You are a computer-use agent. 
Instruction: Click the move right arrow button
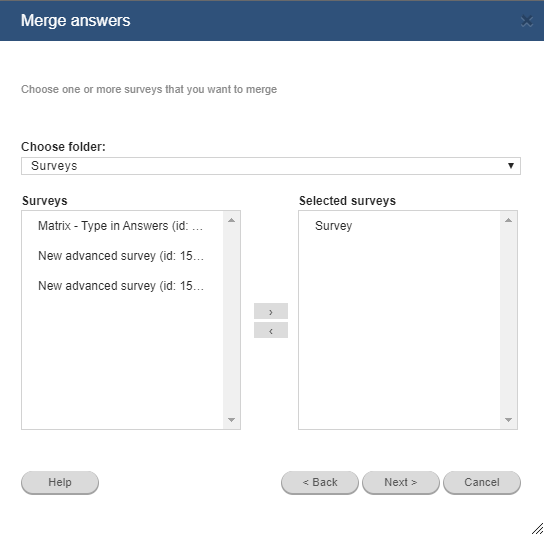tap(271, 311)
